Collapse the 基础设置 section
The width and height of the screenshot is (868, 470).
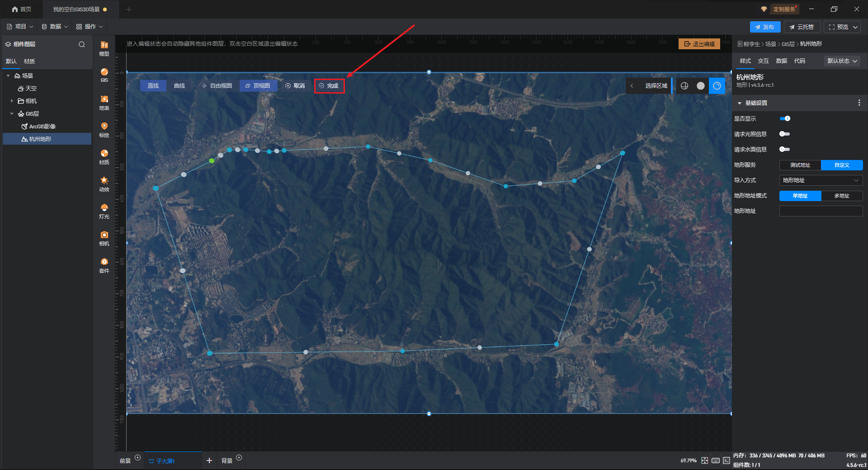point(740,103)
